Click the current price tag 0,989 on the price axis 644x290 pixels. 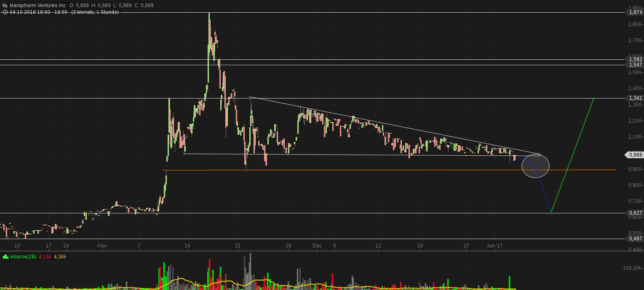(x=634, y=155)
